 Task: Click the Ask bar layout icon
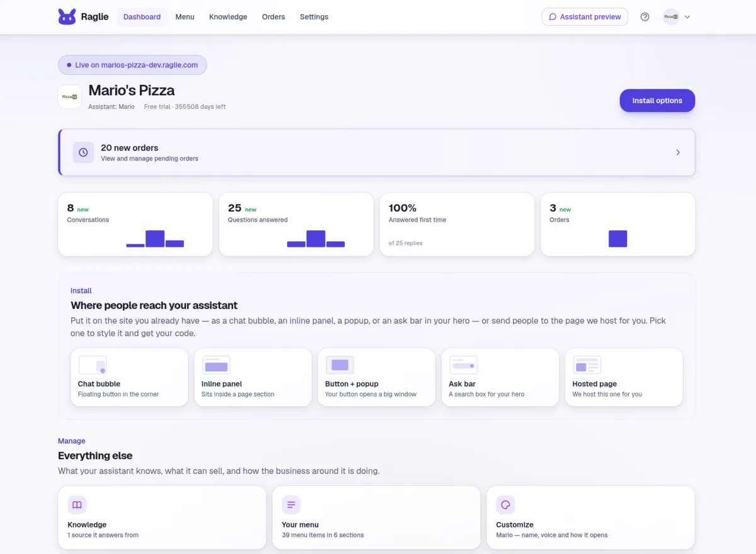click(x=463, y=365)
